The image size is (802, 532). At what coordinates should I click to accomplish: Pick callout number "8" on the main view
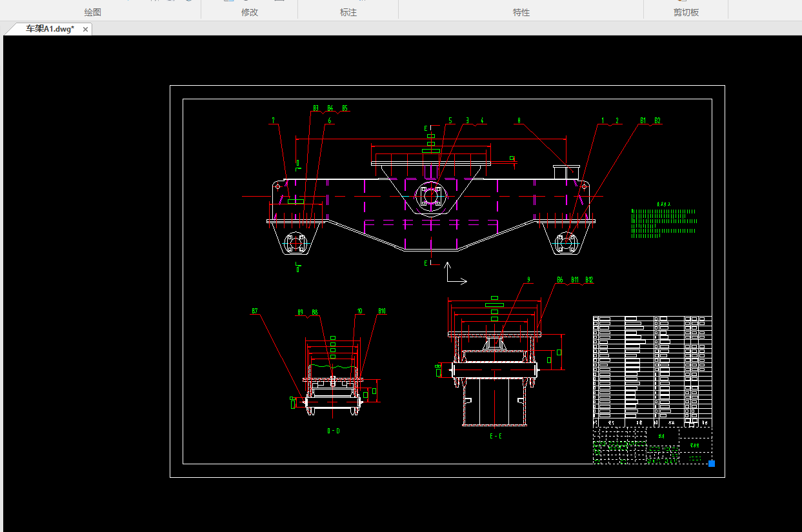[518, 120]
